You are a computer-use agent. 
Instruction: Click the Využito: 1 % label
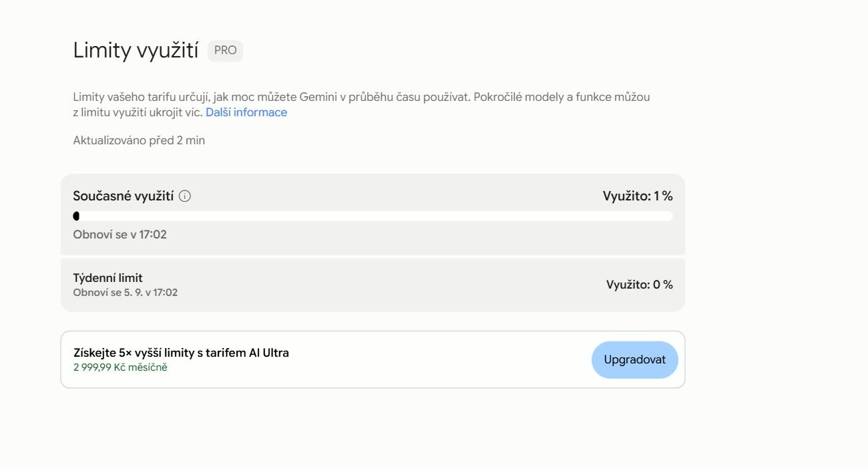coord(638,196)
